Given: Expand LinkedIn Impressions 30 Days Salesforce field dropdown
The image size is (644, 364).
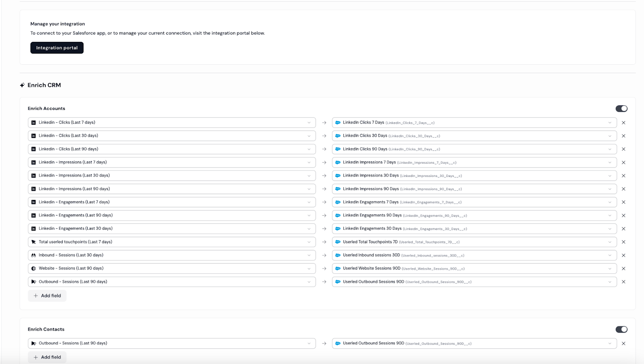Looking at the screenshot, I should (x=475, y=176).
